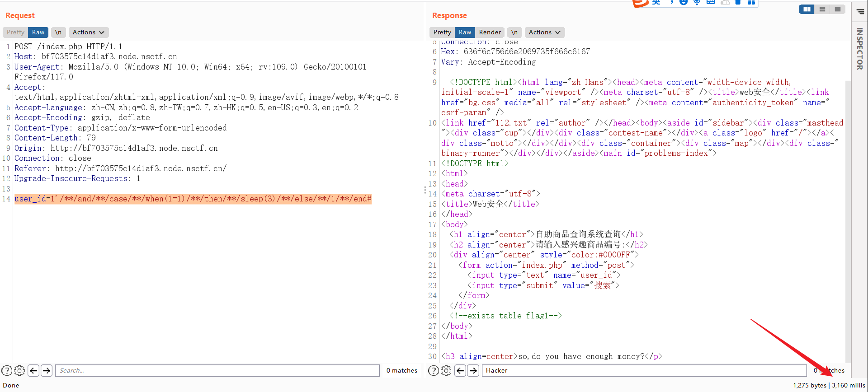Viewport: 868px width, 392px height.
Task: Toggle Response non-printable characters \n button
Action: (514, 32)
